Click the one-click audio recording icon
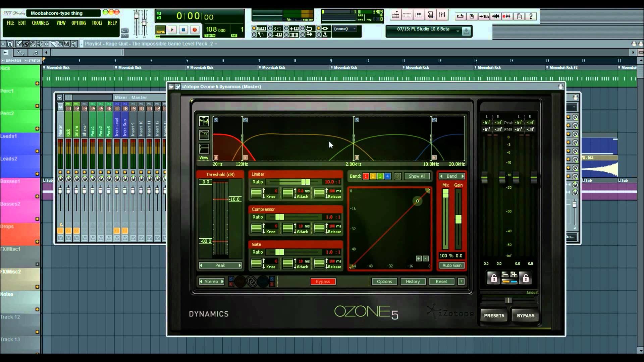 tap(507, 16)
